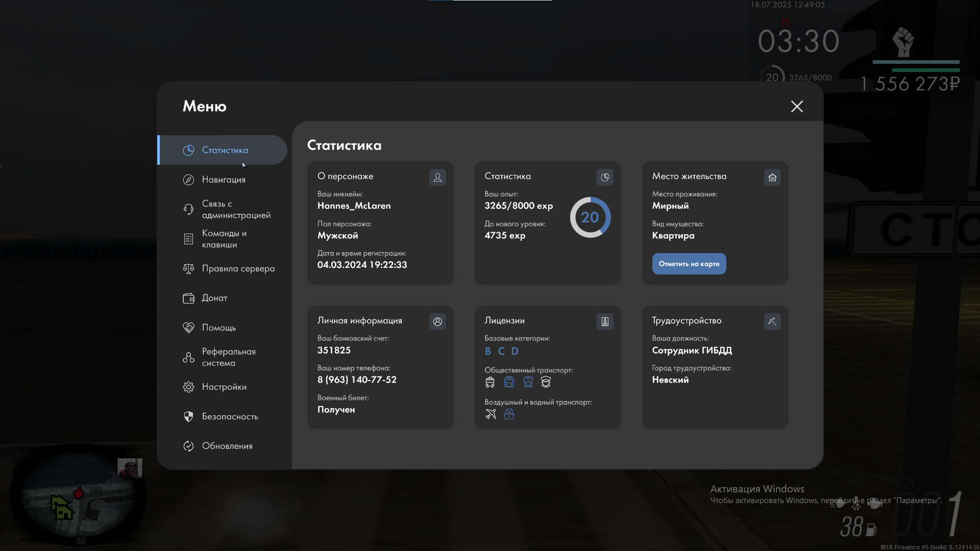This screenshot has width=980, height=551.
Task: Click the pickaxe icon in Трудоустройство card
Action: tap(772, 321)
